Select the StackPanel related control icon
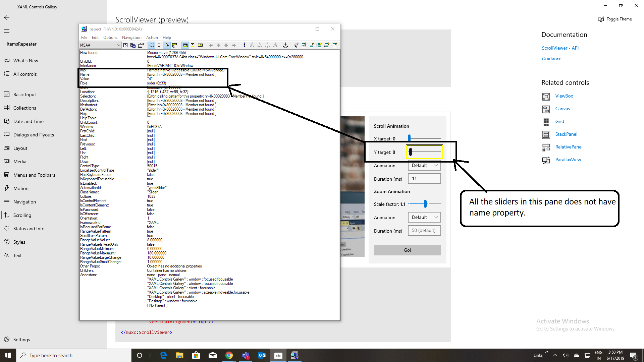 coord(546,134)
